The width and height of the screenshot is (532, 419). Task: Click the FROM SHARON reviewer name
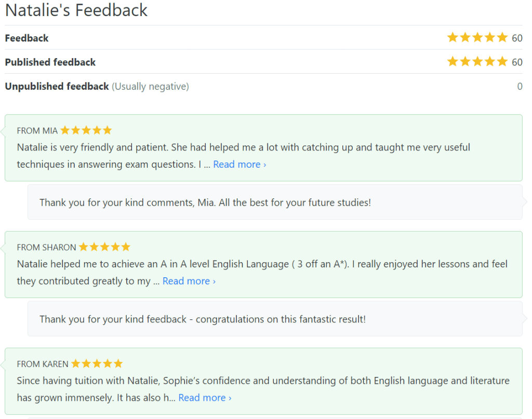[x=47, y=247]
